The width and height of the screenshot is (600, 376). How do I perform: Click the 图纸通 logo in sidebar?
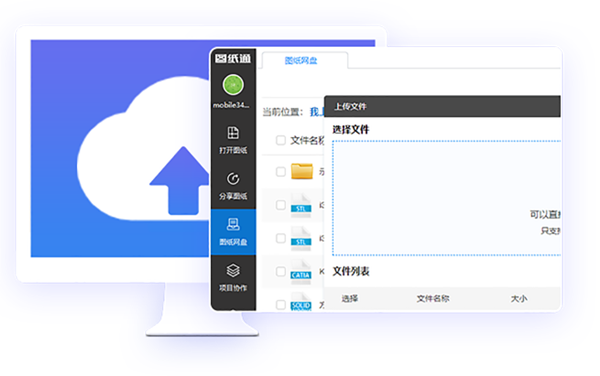click(x=233, y=59)
